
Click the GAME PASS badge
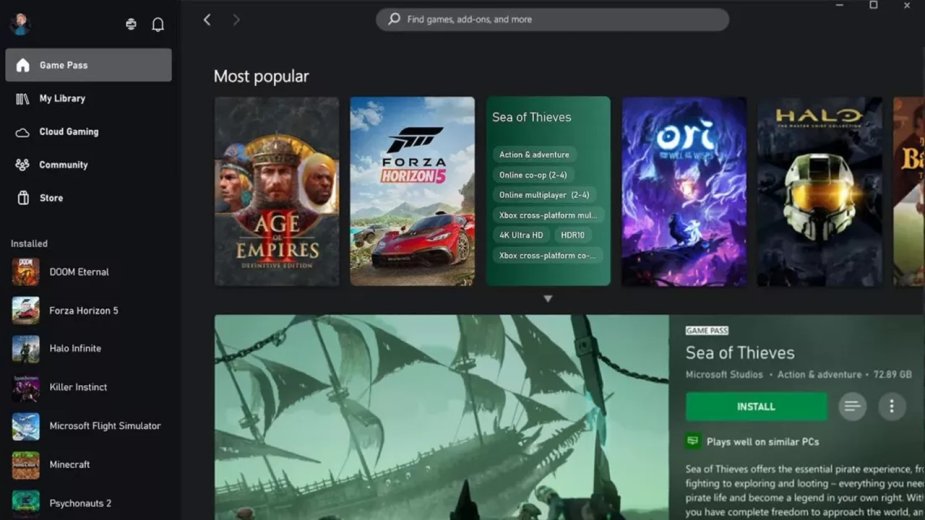pyautogui.click(x=707, y=331)
